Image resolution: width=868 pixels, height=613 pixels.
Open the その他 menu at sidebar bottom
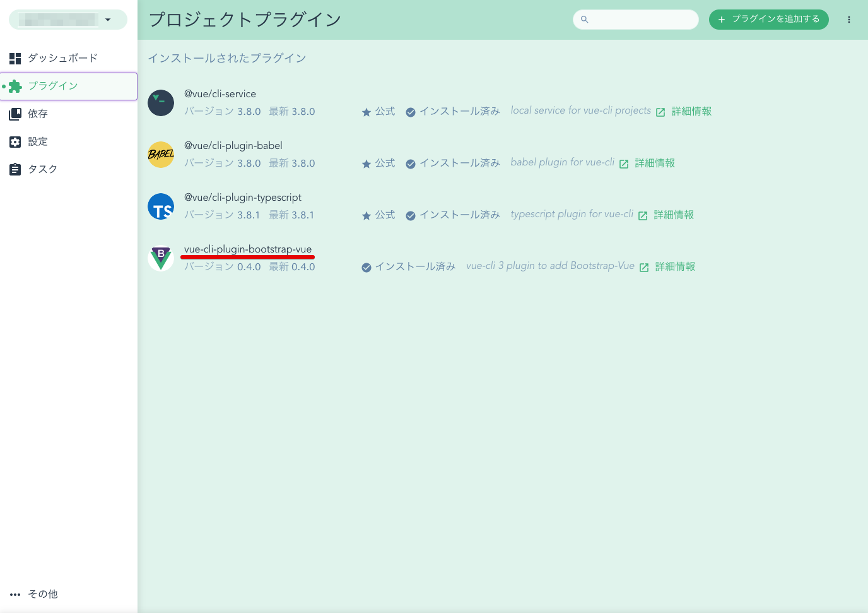pos(68,594)
